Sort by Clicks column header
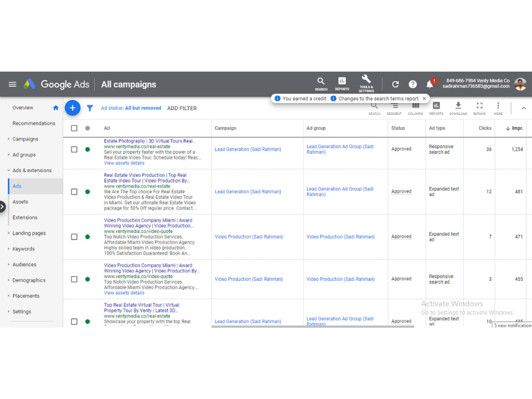The height and width of the screenshot is (399, 532). [485, 128]
